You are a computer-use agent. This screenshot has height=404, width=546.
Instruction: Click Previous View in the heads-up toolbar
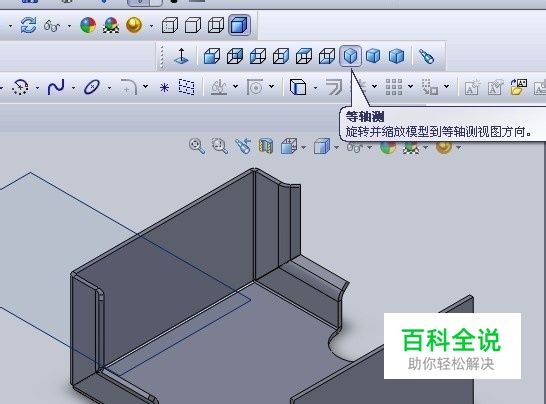click(x=243, y=146)
